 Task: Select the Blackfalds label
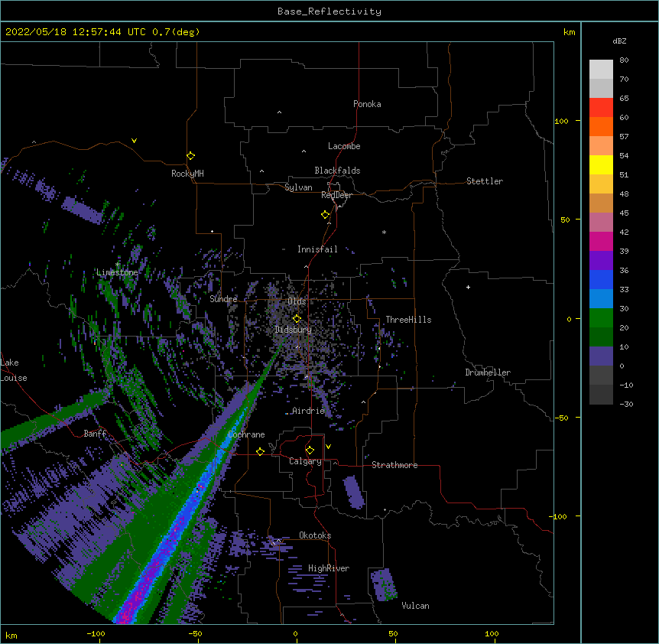337,171
